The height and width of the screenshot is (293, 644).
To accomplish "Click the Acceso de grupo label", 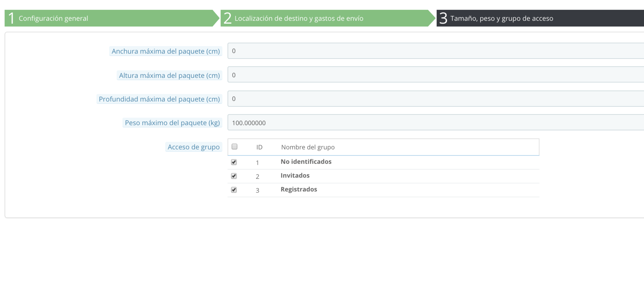I will [x=194, y=147].
